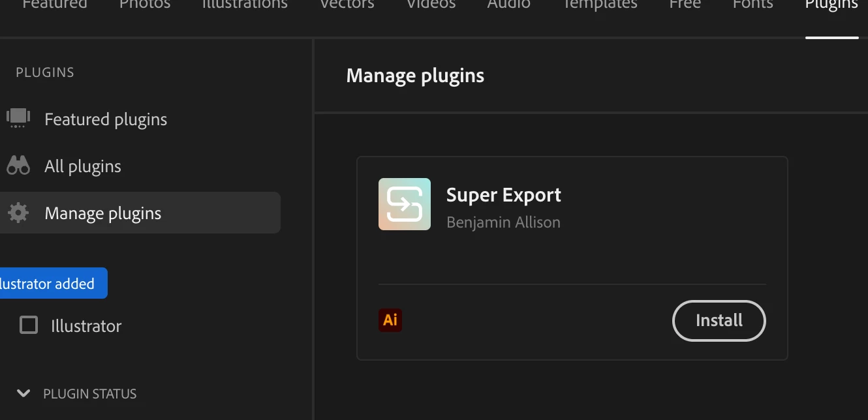Click the Manage plugins gear icon

[x=18, y=213]
